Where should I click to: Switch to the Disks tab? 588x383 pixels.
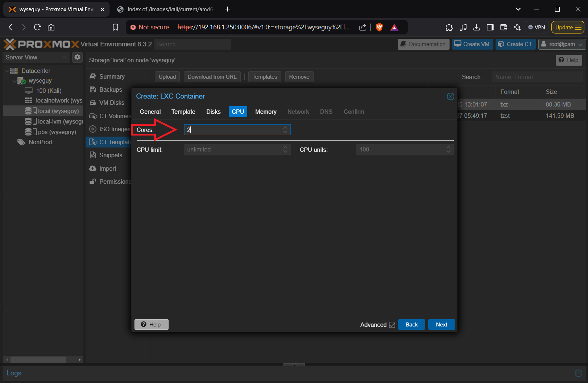point(214,112)
